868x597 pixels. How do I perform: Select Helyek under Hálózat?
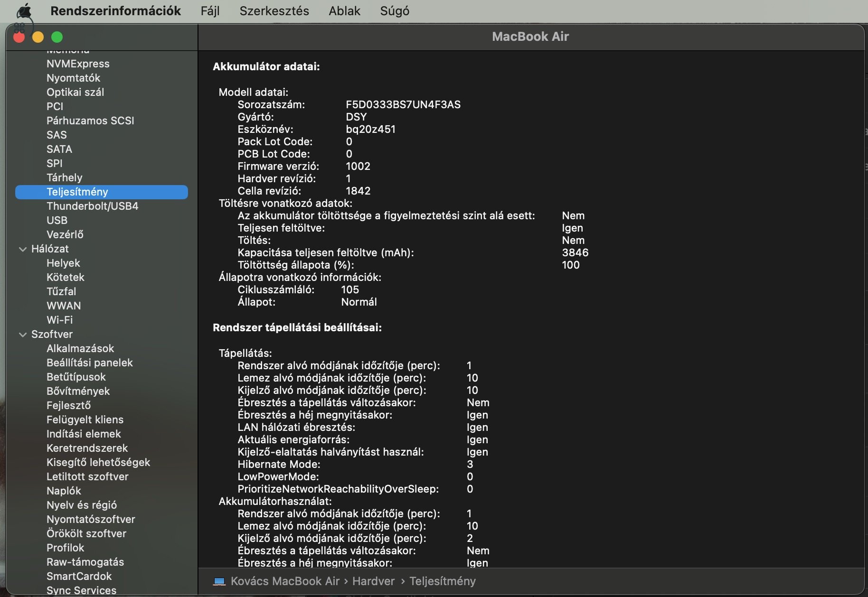63,263
